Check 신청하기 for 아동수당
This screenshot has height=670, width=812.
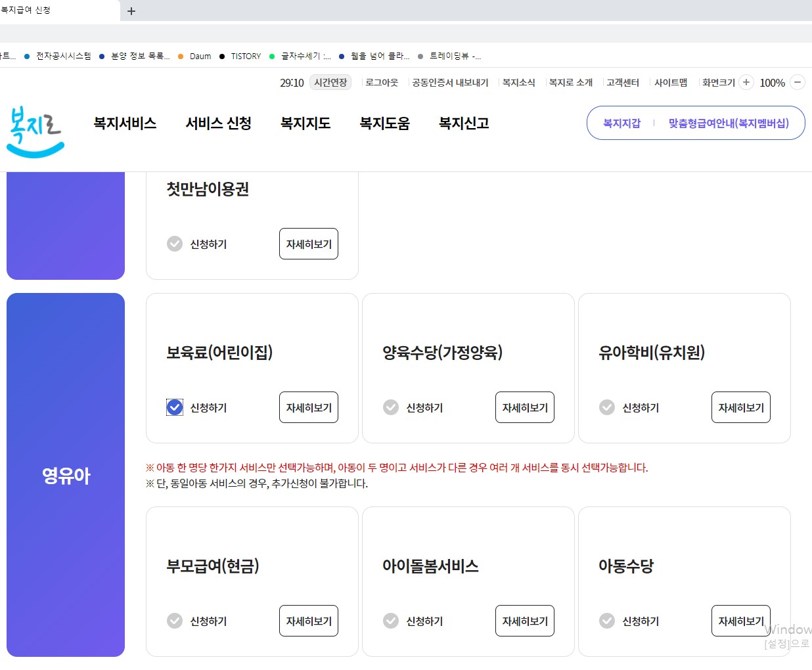coord(607,621)
